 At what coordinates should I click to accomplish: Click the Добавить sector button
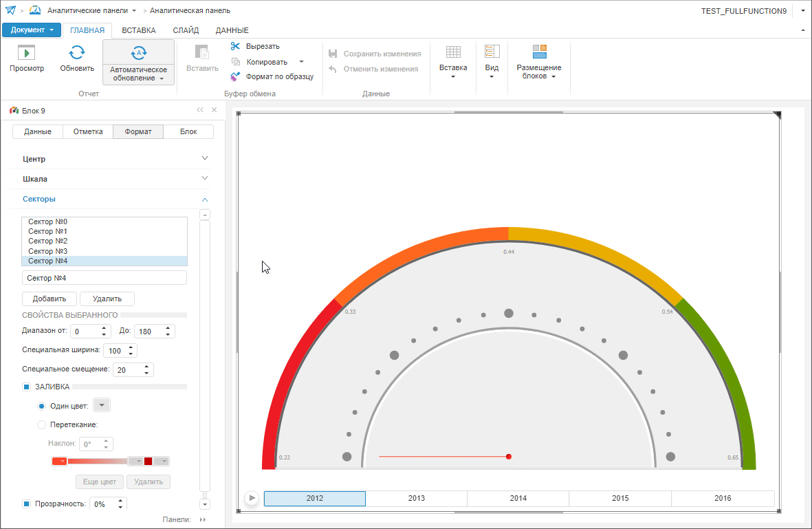pos(50,299)
